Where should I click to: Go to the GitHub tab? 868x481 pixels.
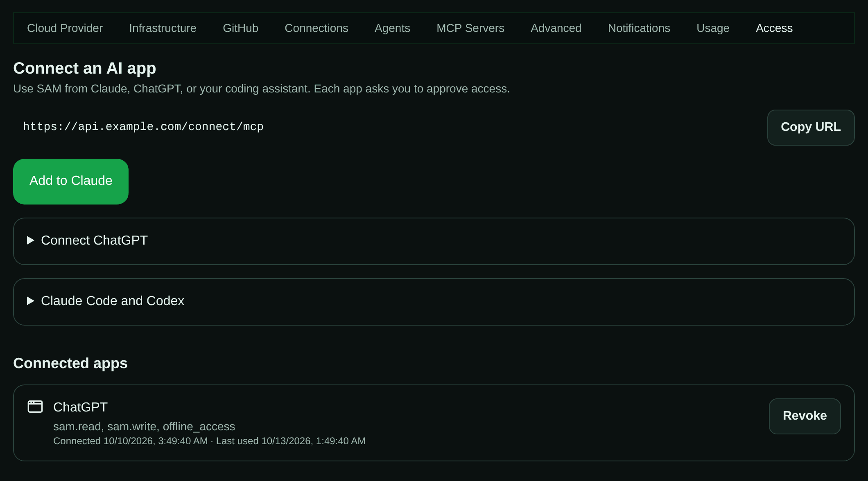tap(240, 28)
